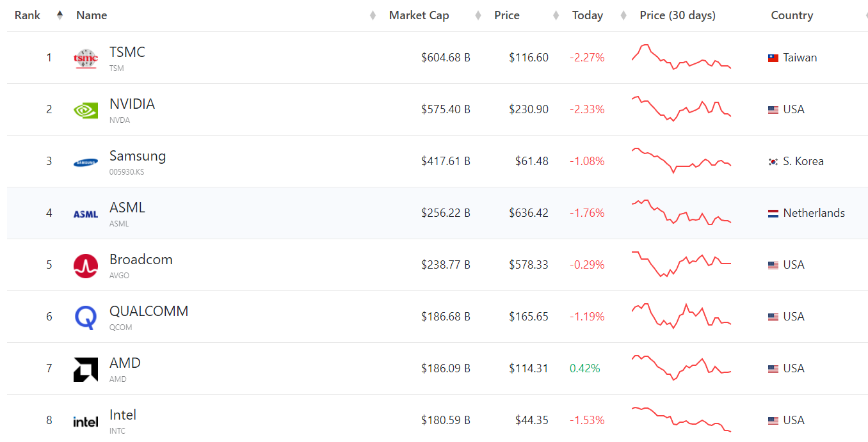The height and width of the screenshot is (442, 868).
Task: Open the QUALCOMM company link
Action: coord(149,311)
